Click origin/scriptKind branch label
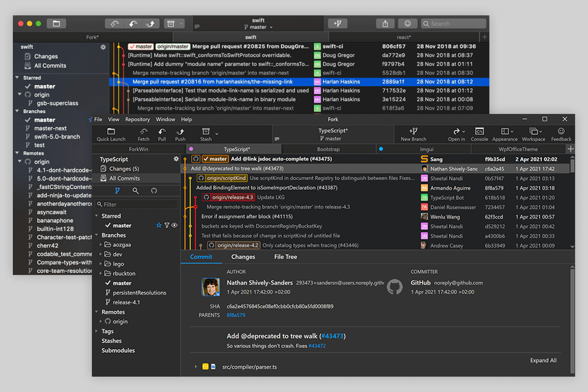This screenshot has width=588, height=392. click(x=223, y=178)
